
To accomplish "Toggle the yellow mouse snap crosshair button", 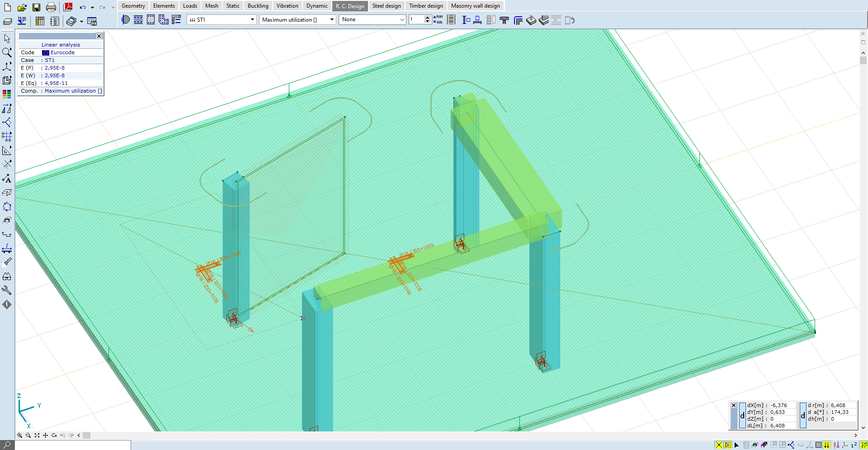I will (x=719, y=445).
